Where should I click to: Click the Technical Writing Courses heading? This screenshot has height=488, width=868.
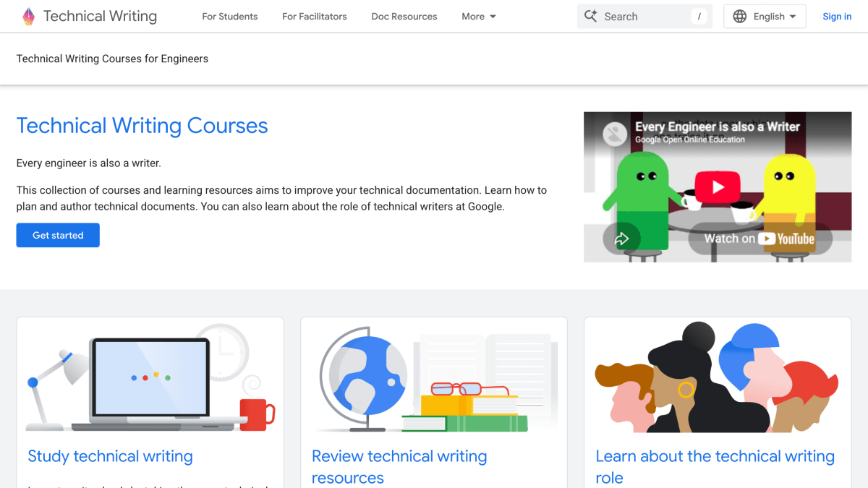[142, 126]
